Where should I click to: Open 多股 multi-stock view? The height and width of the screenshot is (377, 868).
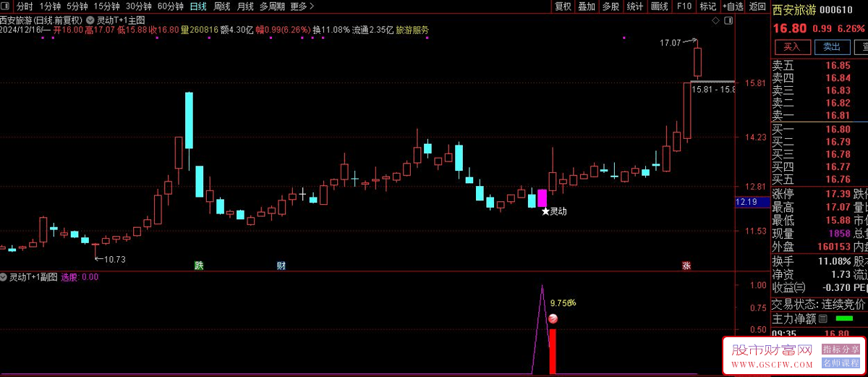tap(610, 7)
